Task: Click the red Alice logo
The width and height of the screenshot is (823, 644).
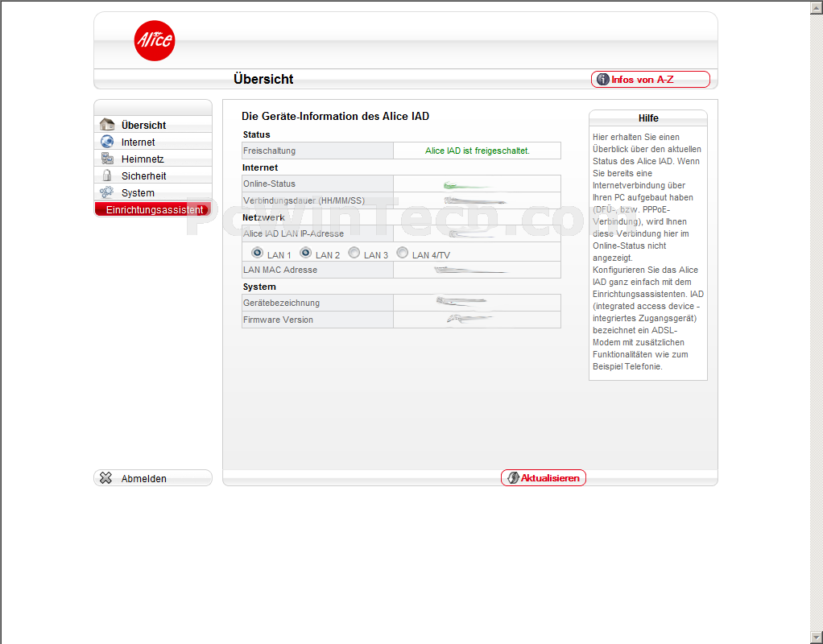Action: pos(155,41)
